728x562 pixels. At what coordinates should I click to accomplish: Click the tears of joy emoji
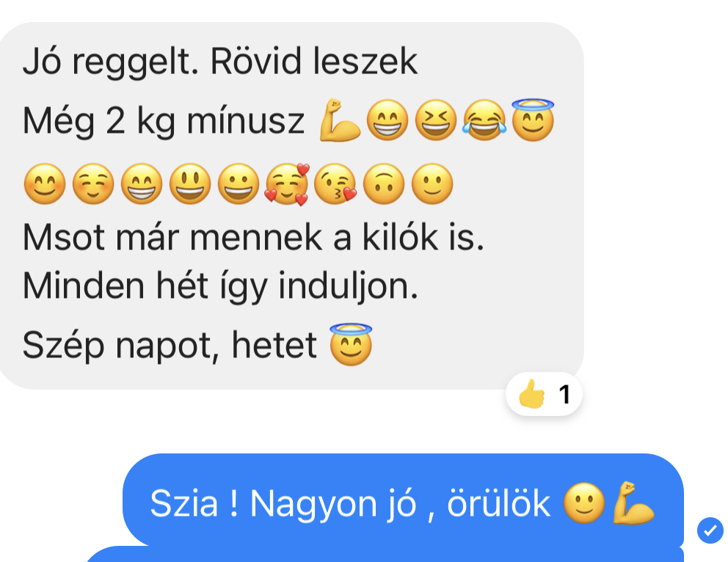(484, 120)
